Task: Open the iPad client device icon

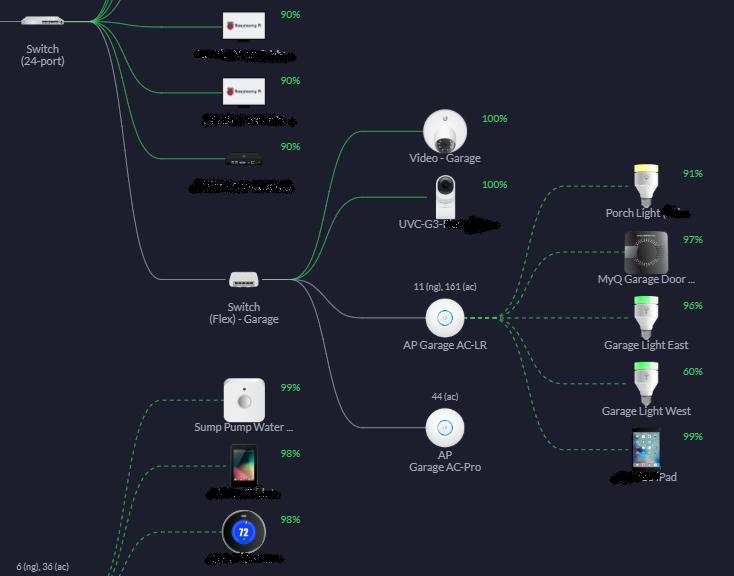Action: [646, 449]
